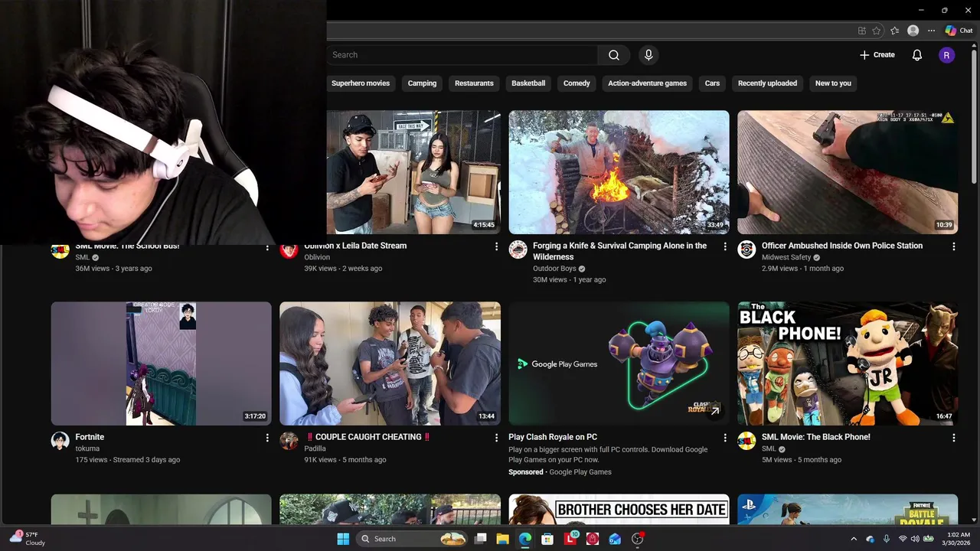
Task: Open the Outlook icon on the taskbar
Action: 615,539
